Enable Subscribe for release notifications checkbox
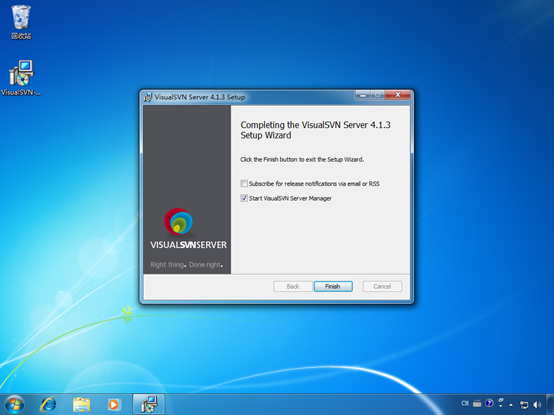Image resolution: width=554 pixels, height=415 pixels. 244,184
